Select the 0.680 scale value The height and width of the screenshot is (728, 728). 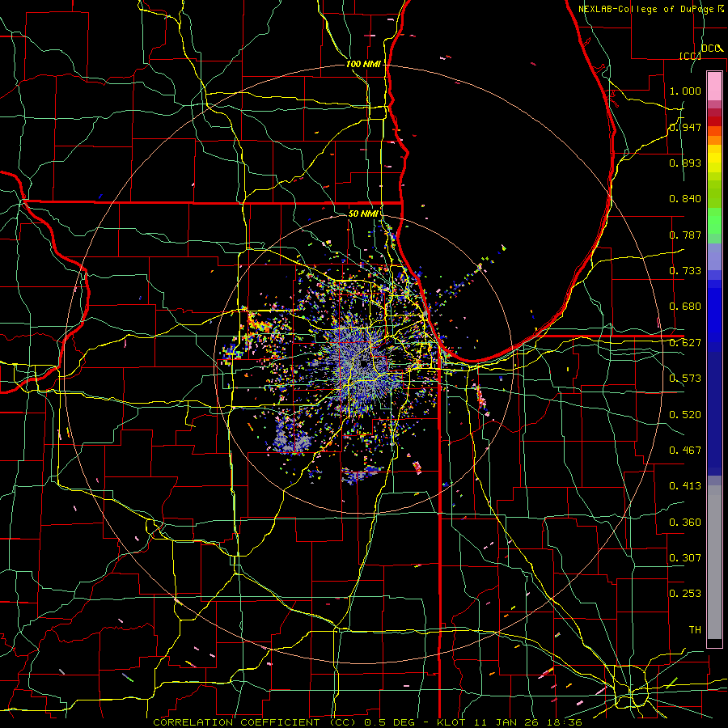(x=685, y=307)
